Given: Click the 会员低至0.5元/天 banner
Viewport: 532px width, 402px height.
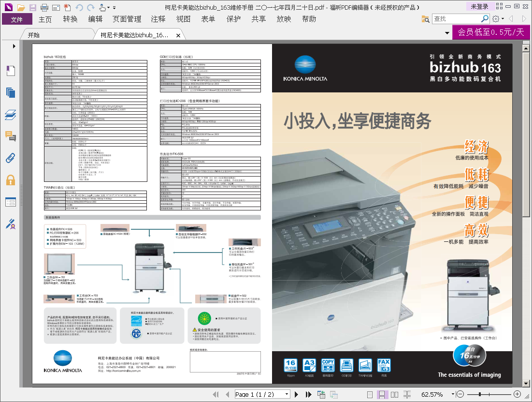Looking at the screenshot, I should tap(491, 32).
